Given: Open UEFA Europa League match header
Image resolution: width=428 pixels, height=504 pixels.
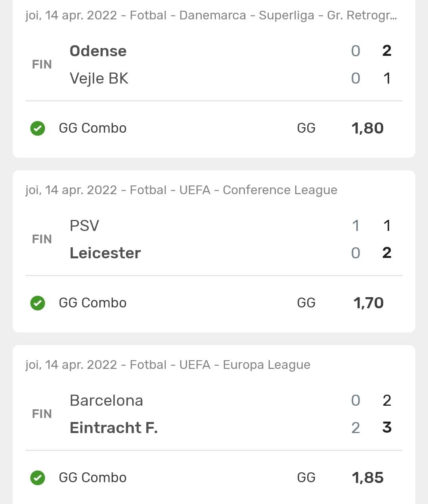Looking at the screenshot, I should (168, 365).
